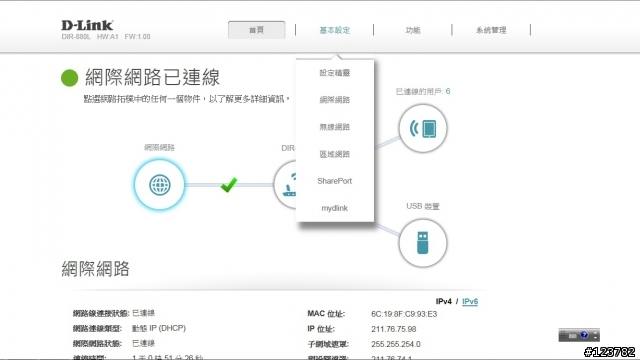Click the green Internet status dot
Image resolution: width=640 pixels, height=360 pixels.
tap(69, 78)
